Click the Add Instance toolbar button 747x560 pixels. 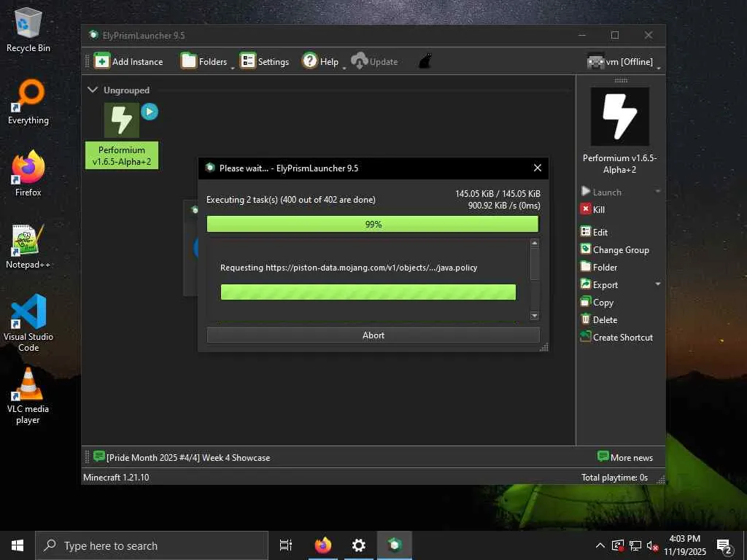pyautogui.click(x=128, y=61)
